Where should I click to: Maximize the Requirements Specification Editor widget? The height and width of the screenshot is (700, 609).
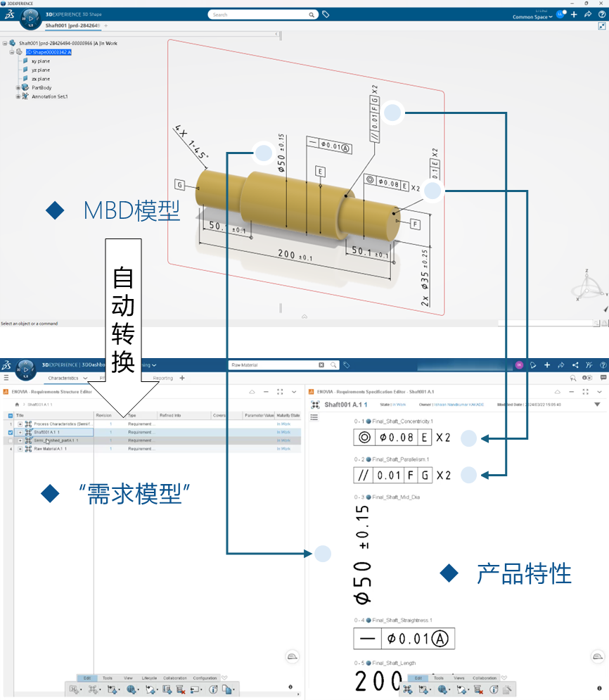point(585,392)
